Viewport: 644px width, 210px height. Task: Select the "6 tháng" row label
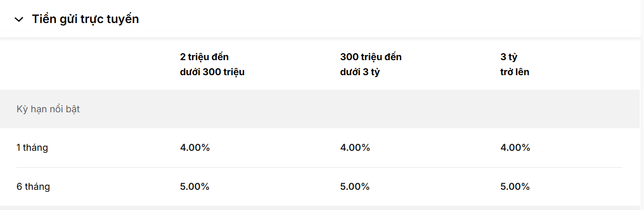point(33,187)
